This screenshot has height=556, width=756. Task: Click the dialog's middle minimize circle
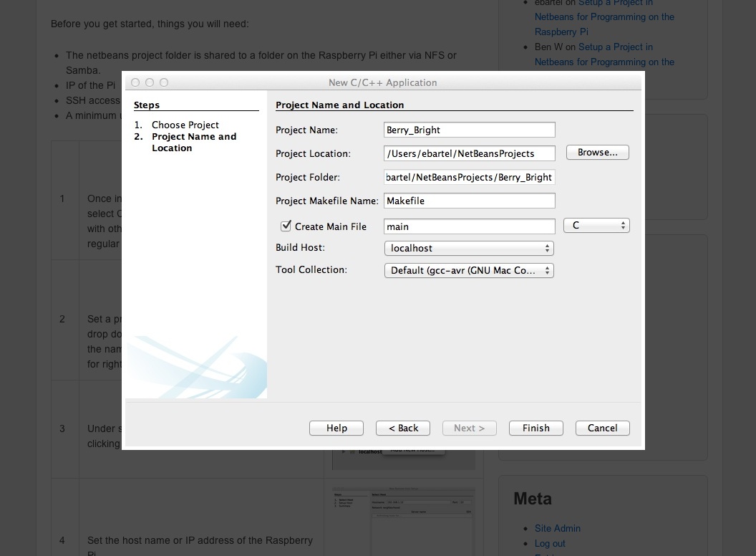(x=150, y=82)
